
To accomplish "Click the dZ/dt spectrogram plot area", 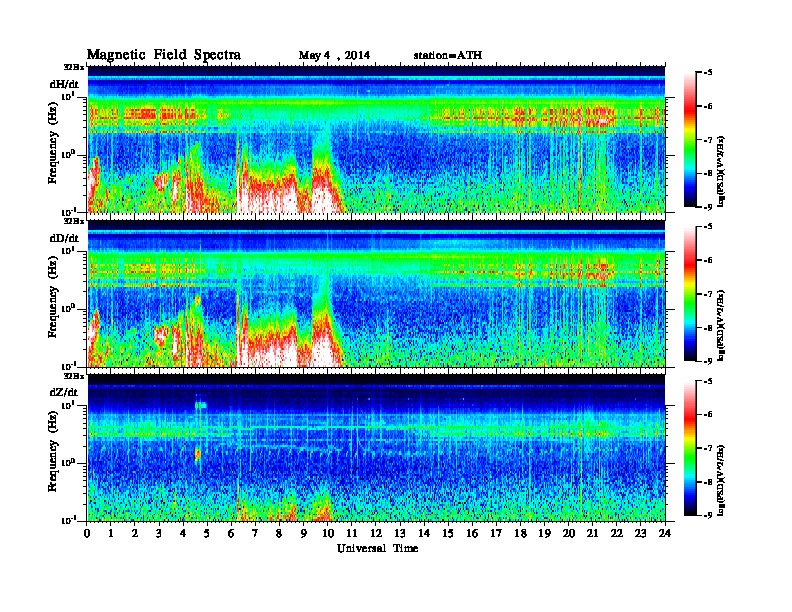I will (376, 447).
